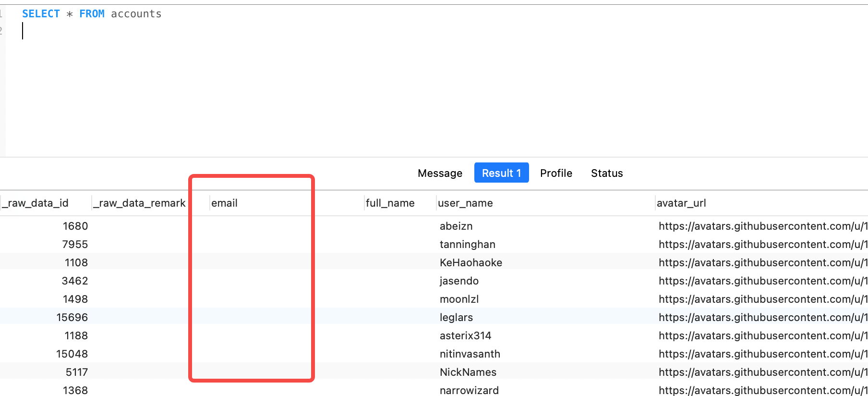Select cell with id 3462
The image size is (868, 396).
75,281
